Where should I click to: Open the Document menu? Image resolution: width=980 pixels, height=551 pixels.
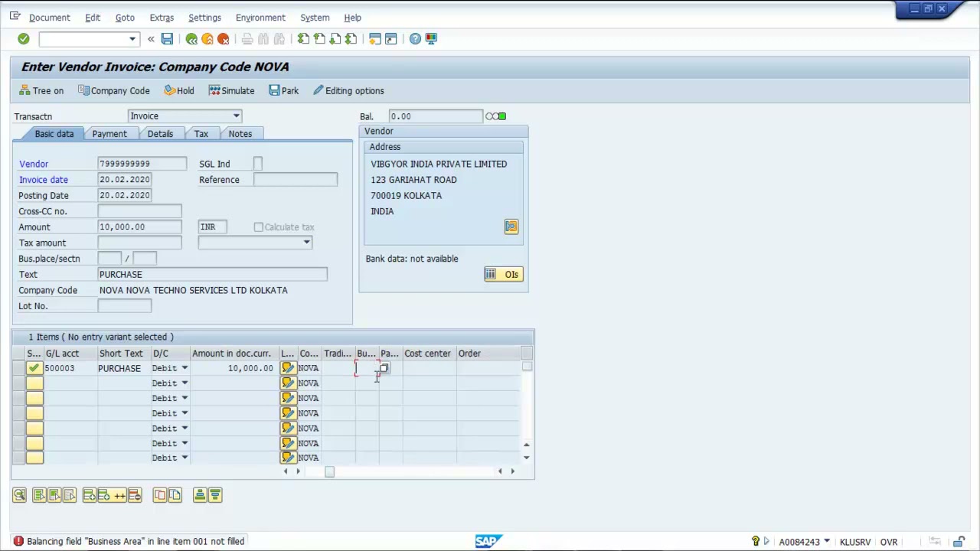49,18
